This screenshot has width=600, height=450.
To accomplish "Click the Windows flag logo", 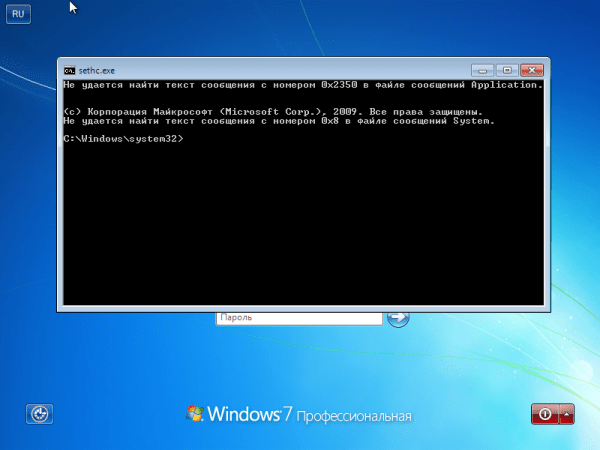I will pos(194,413).
